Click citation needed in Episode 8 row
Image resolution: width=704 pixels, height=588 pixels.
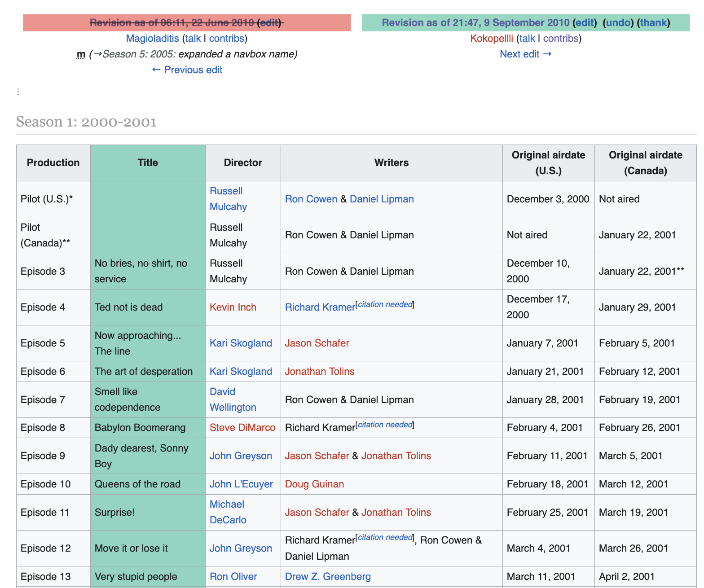point(385,425)
